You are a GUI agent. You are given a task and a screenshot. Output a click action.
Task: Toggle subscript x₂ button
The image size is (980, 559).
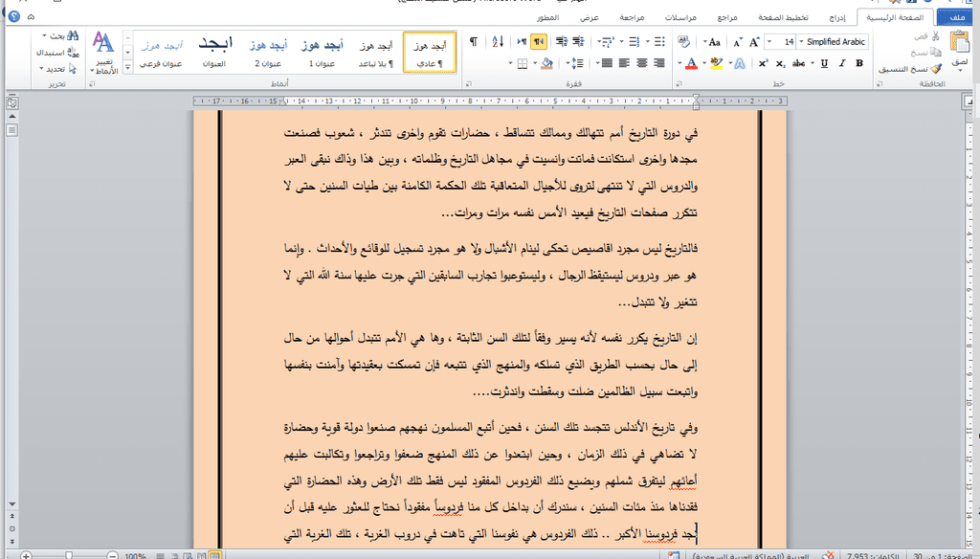click(780, 63)
